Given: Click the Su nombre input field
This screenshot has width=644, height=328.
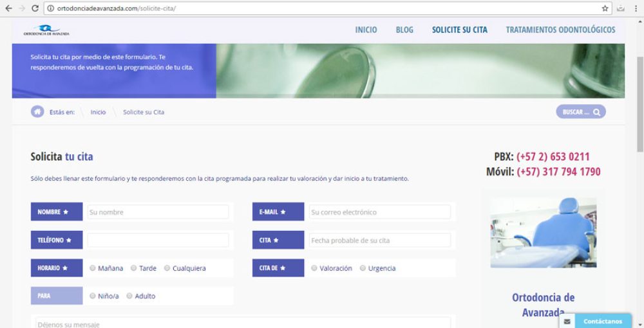Looking at the screenshot, I should [x=158, y=212].
